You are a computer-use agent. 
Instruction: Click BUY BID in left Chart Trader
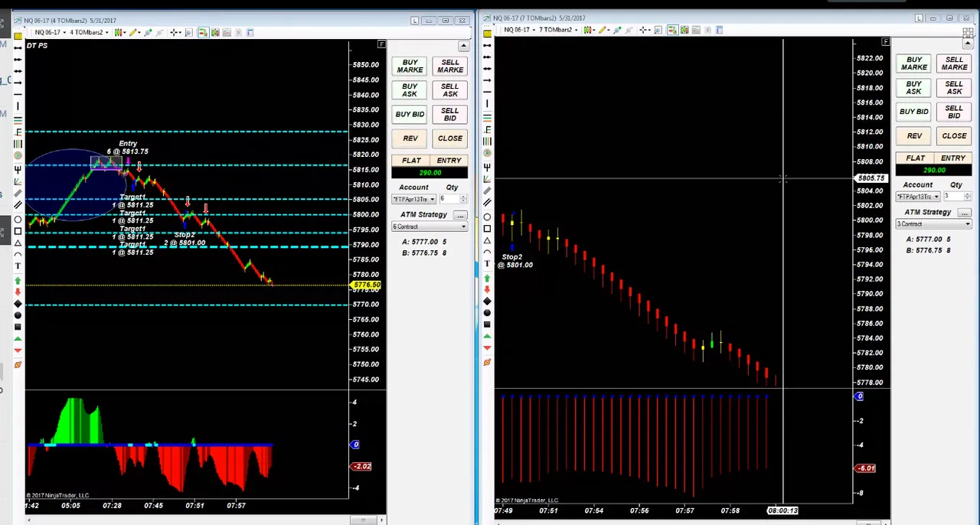pyautogui.click(x=410, y=115)
